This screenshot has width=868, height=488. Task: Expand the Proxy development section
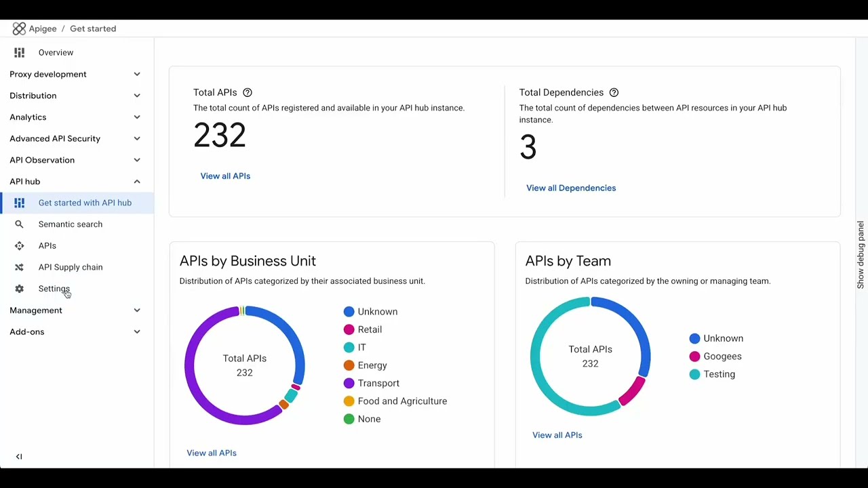pos(75,74)
